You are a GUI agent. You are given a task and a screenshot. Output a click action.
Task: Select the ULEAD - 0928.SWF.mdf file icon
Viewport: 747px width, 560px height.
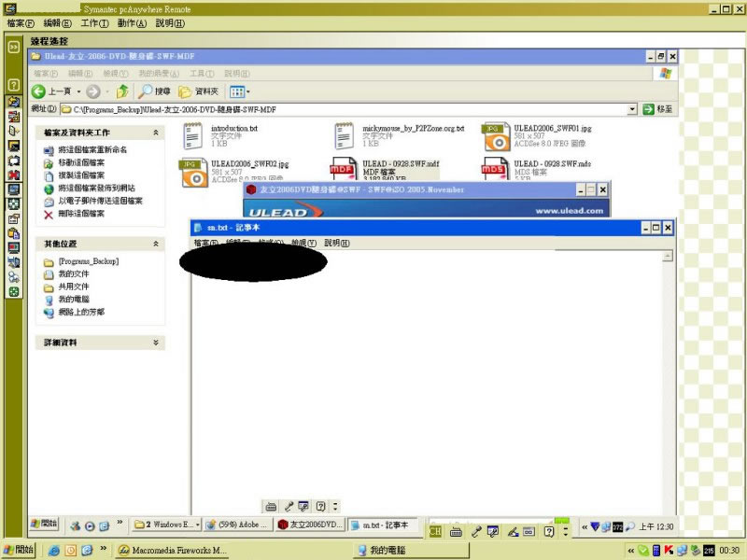344,170
